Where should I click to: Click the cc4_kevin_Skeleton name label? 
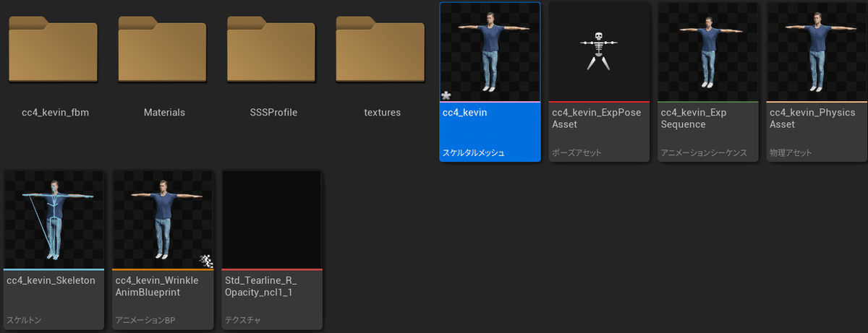pyautogui.click(x=51, y=280)
